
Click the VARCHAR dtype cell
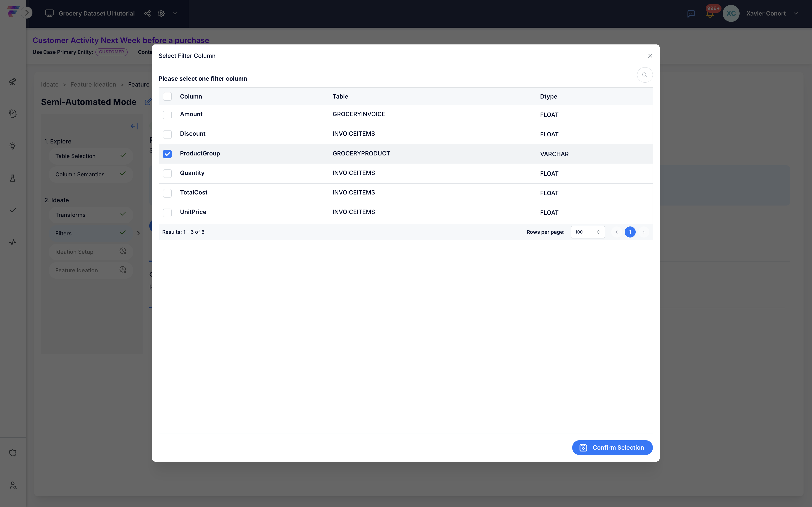coord(554,154)
